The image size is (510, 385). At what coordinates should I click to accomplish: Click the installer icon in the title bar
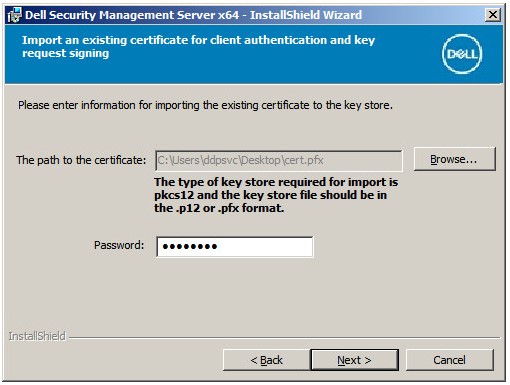tap(14, 15)
